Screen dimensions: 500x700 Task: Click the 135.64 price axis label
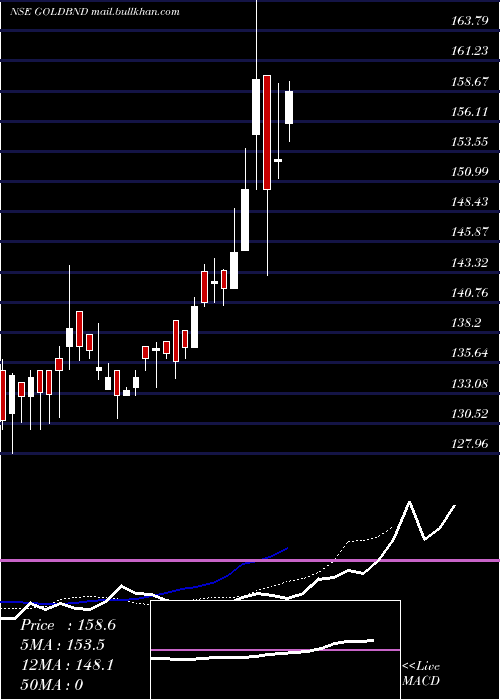469,353
